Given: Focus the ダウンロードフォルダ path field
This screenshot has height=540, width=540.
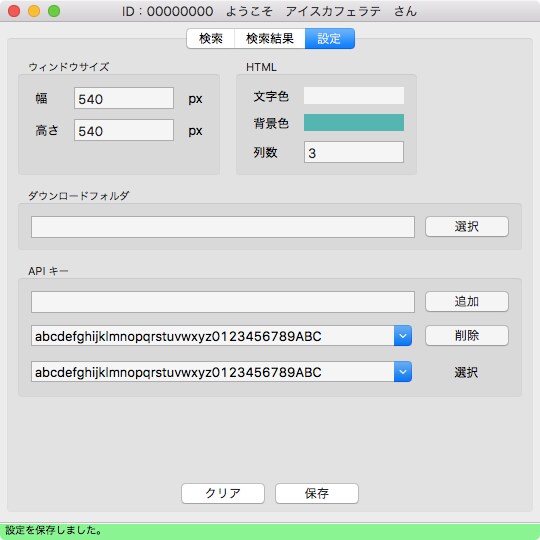Looking at the screenshot, I should (223, 227).
